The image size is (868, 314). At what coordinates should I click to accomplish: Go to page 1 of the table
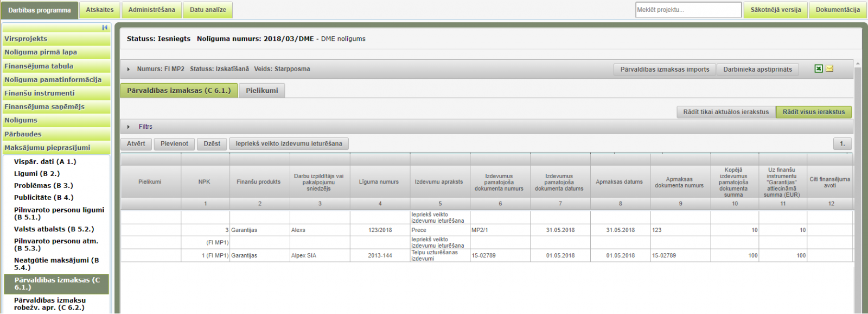pyautogui.click(x=842, y=144)
